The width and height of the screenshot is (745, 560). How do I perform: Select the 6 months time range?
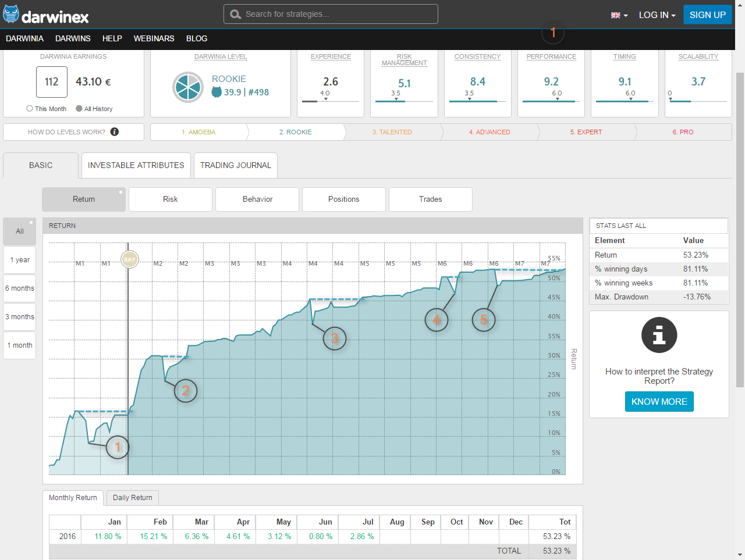click(20, 288)
